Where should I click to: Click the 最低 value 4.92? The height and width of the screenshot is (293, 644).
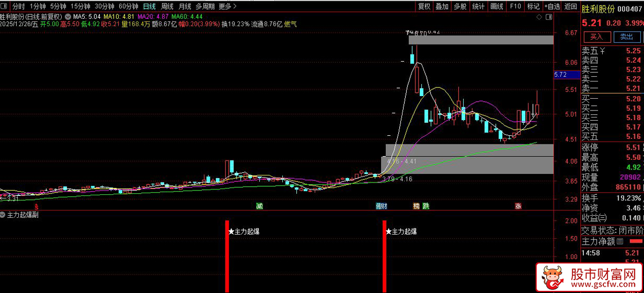pyautogui.click(x=633, y=167)
